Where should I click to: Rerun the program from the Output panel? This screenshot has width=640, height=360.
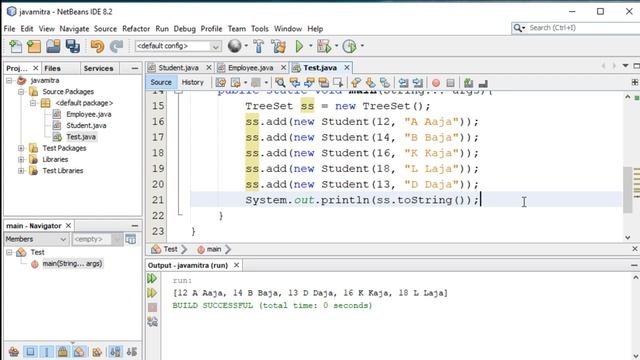152,278
